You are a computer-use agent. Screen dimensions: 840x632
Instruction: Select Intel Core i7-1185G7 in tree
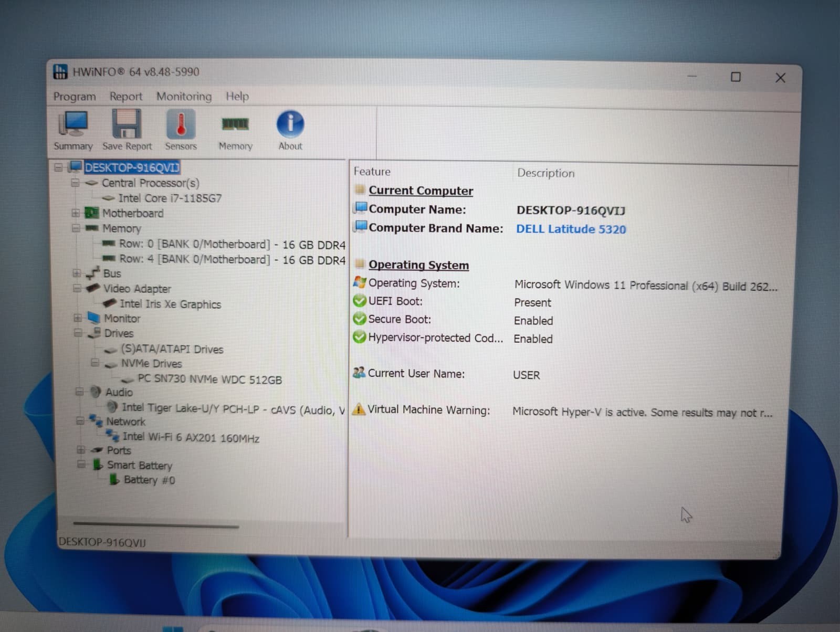point(170,198)
